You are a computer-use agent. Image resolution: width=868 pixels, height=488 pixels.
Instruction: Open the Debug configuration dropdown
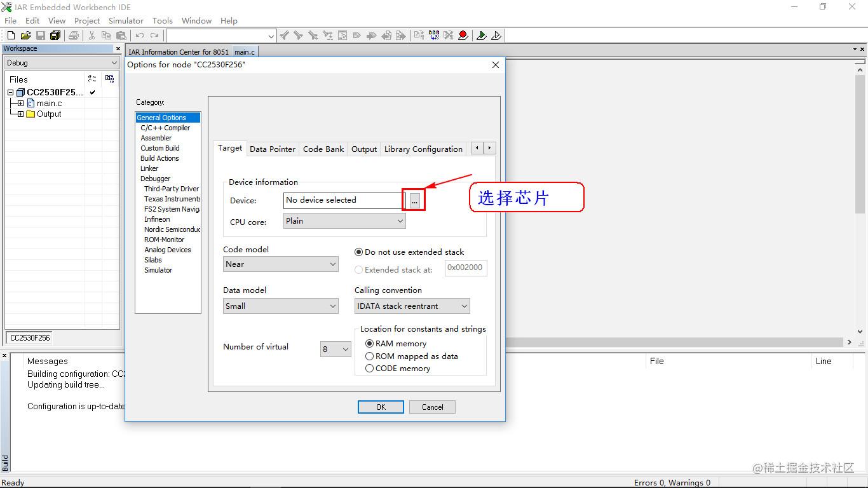pos(62,63)
